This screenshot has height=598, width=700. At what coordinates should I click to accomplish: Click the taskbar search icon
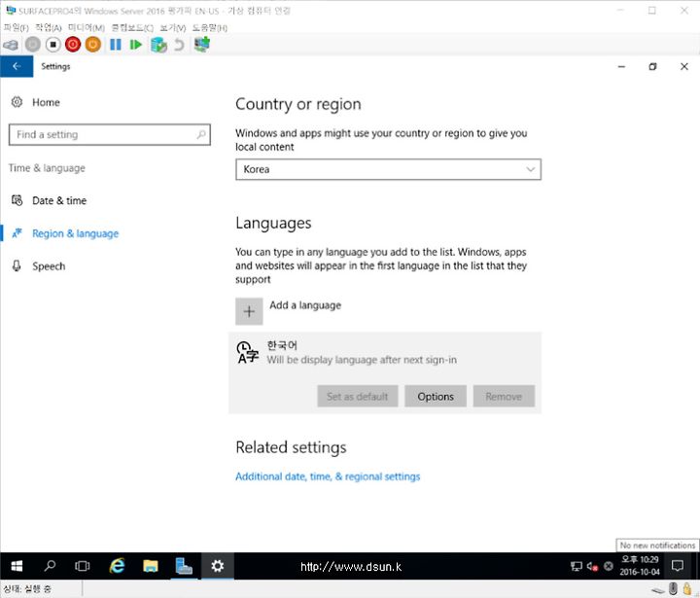(50, 566)
